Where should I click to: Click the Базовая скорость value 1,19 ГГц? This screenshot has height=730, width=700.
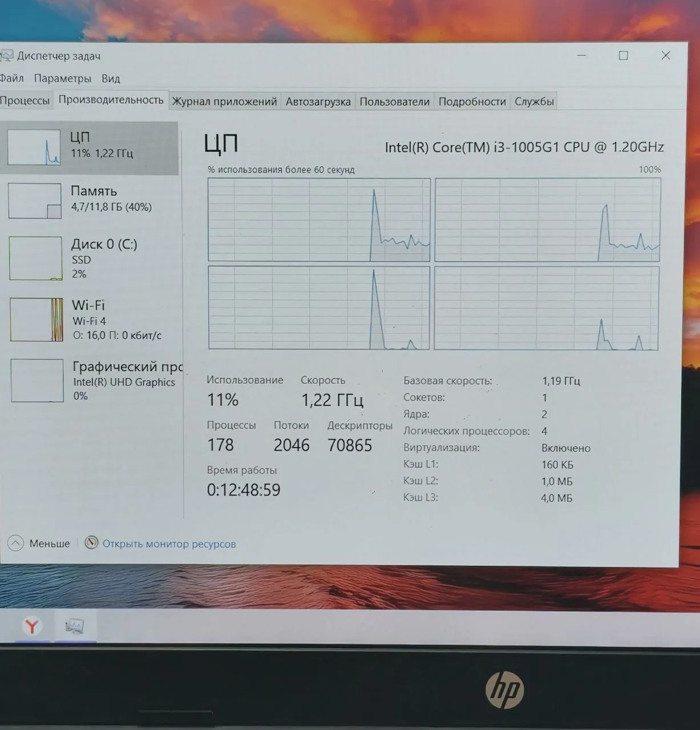coord(561,380)
